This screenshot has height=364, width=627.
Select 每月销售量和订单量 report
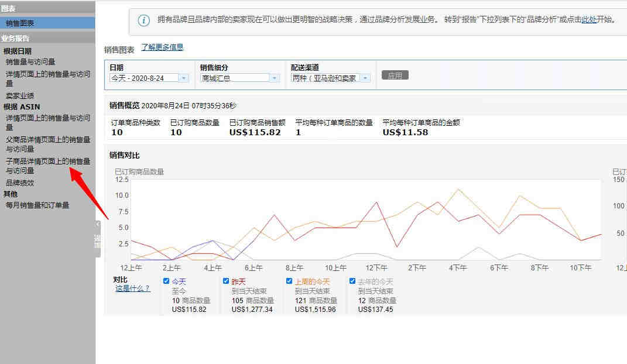coord(37,205)
